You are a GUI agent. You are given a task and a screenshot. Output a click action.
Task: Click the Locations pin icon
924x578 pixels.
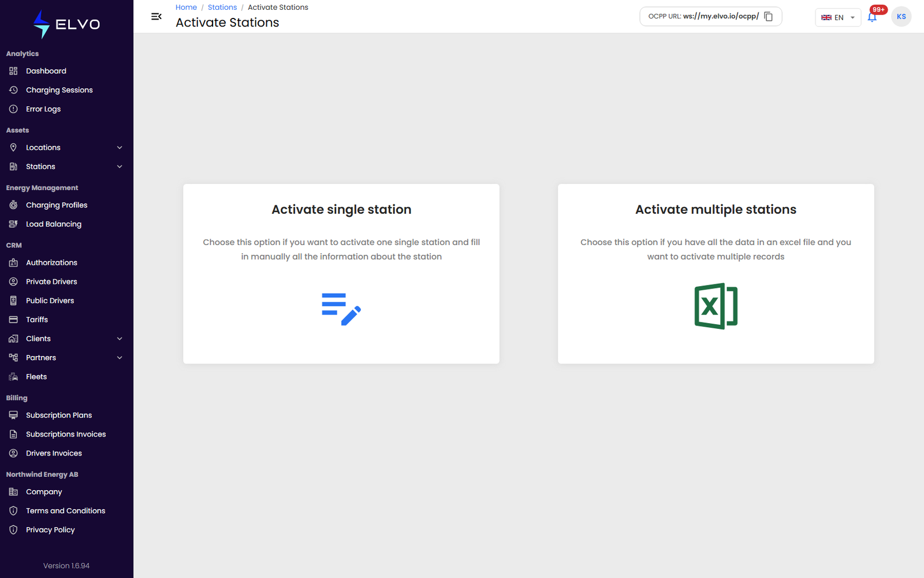click(x=13, y=147)
